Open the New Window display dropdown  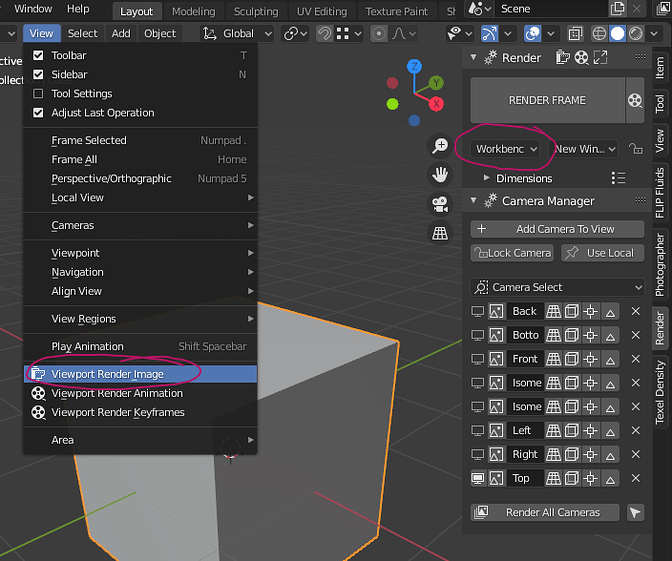(x=585, y=149)
